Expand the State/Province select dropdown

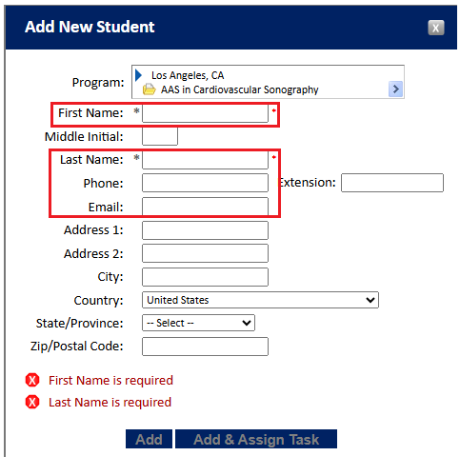click(198, 323)
